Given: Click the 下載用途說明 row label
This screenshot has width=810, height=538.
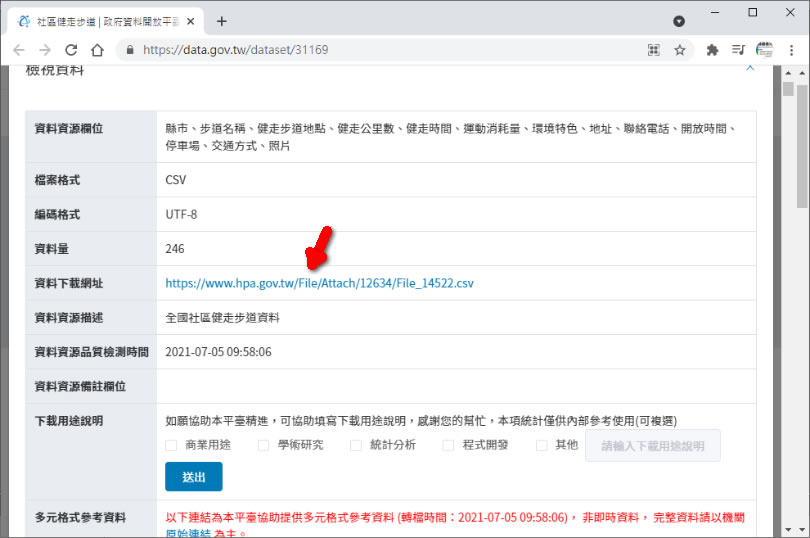Looking at the screenshot, I should point(69,421).
